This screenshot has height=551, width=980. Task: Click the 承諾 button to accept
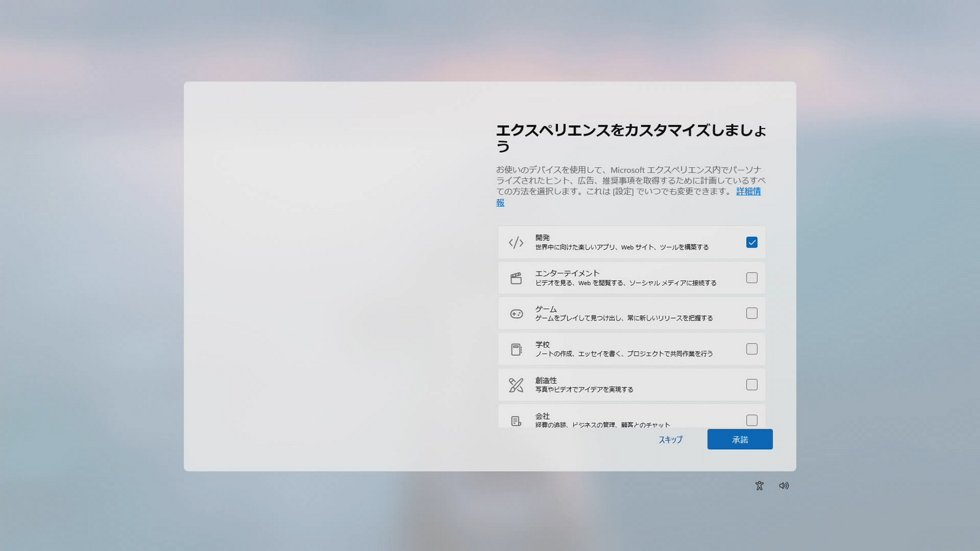[x=740, y=439]
